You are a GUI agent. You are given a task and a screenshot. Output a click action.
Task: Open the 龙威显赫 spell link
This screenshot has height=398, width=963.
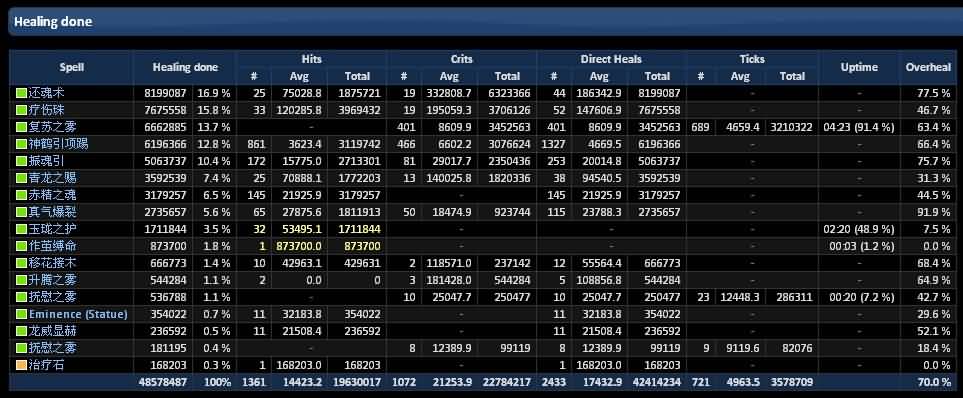click(x=52, y=331)
